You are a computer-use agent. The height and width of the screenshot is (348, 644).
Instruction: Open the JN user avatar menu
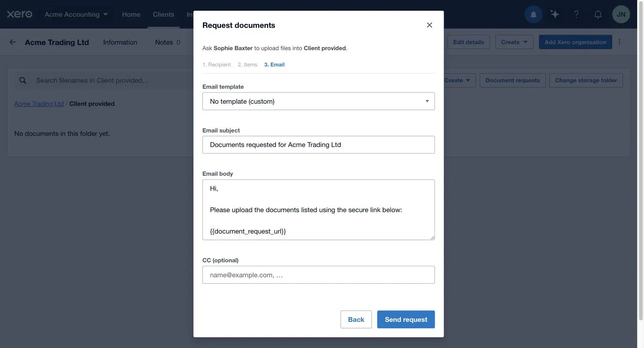(x=621, y=14)
